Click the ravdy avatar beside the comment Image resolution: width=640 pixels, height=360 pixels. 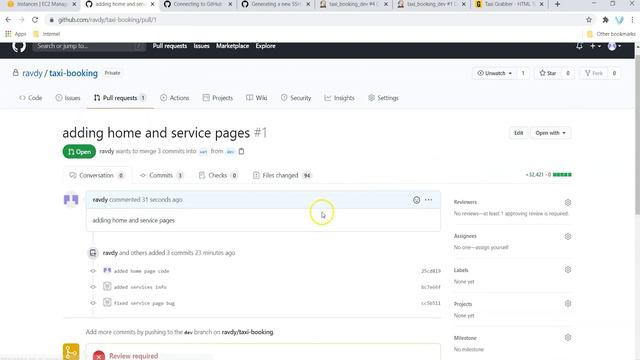pyautogui.click(x=71, y=200)
